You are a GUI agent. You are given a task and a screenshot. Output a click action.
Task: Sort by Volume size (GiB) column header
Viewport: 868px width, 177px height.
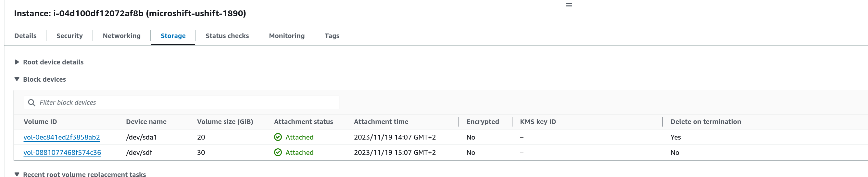[x=225, y=122]
